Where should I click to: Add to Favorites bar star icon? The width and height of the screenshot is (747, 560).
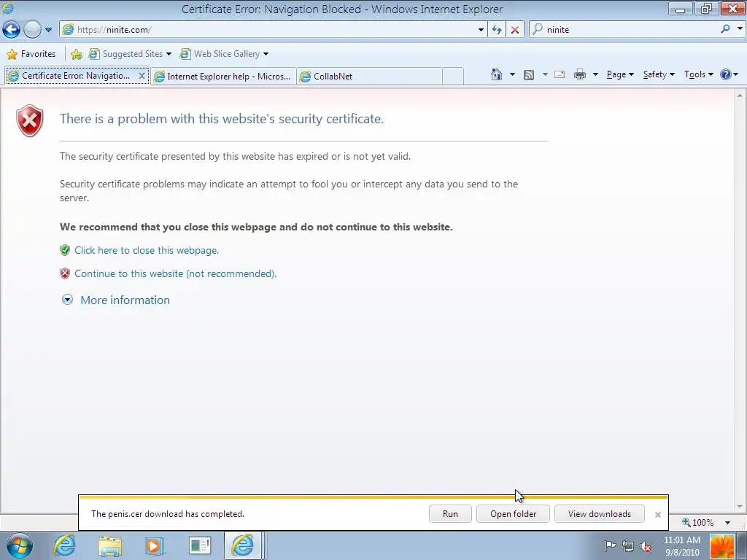pyautogui.click(x=76, y=54)
